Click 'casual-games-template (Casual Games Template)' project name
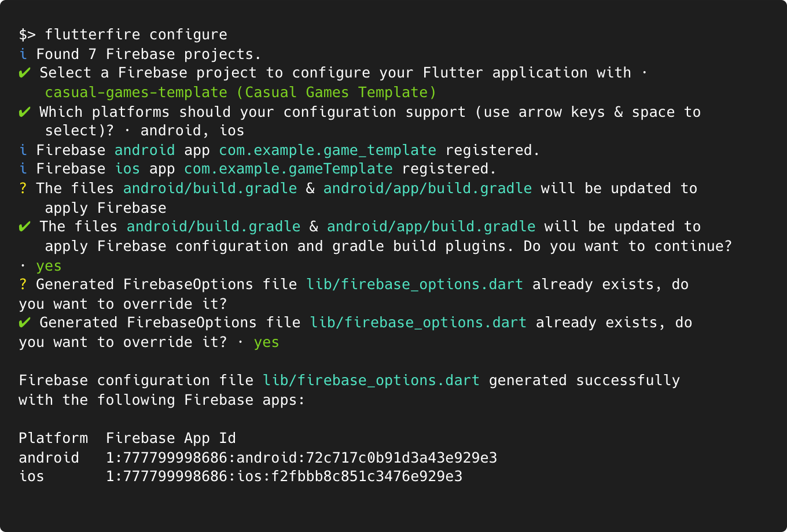Screen dimensions: 787x532 coord(240,93)
